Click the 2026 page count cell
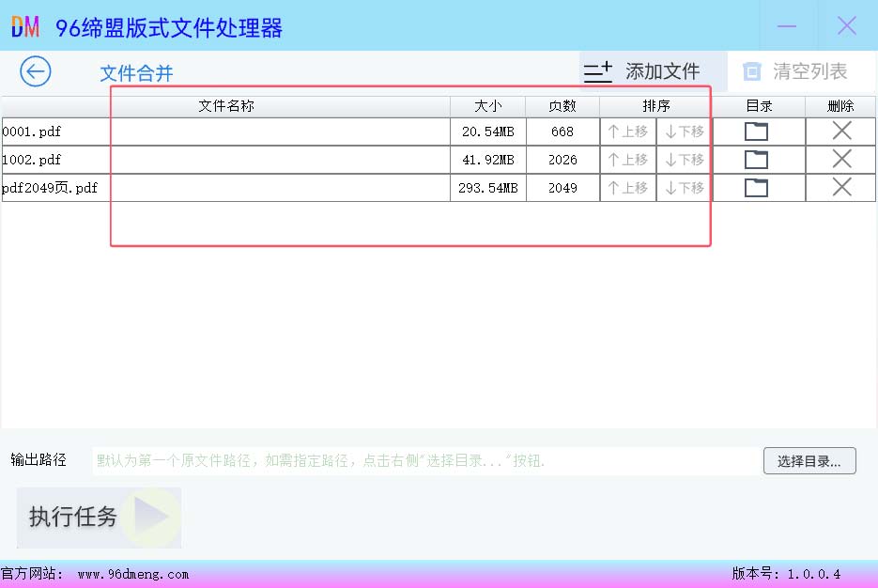The height and width of the screenshot is (588, 878). (562, 160)
